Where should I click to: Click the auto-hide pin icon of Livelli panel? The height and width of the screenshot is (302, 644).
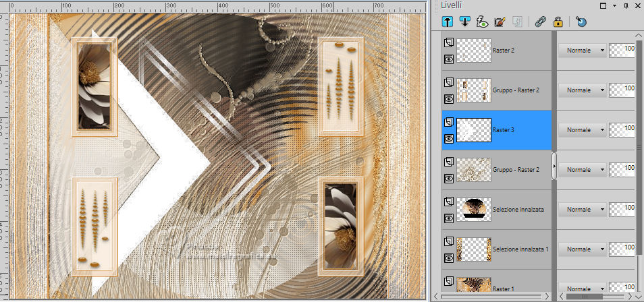(x=626, y=5)
